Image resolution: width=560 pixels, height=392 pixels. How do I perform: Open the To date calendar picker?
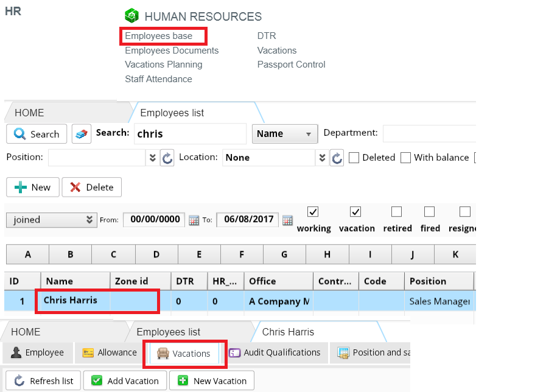click(x=287, y=220)
